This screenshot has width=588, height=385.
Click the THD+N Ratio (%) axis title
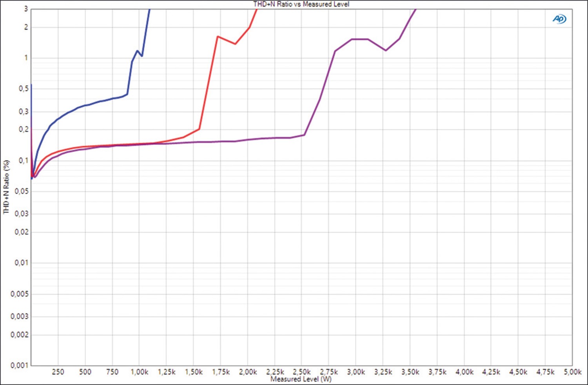6,187
